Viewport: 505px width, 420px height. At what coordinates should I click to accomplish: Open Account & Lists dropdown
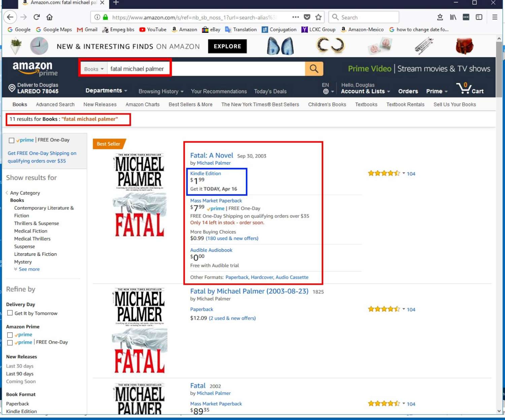pyautogui.click(x=365, y=91)
